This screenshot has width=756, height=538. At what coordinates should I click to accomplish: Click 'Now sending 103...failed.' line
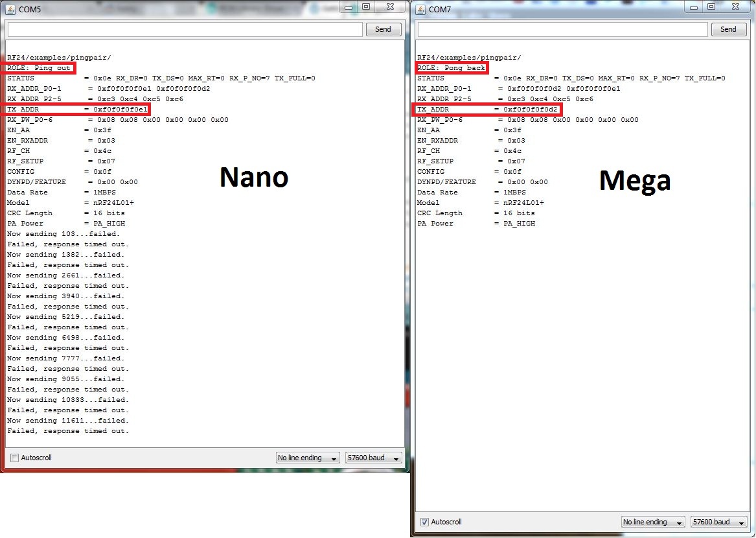click(x=63, y=234)
